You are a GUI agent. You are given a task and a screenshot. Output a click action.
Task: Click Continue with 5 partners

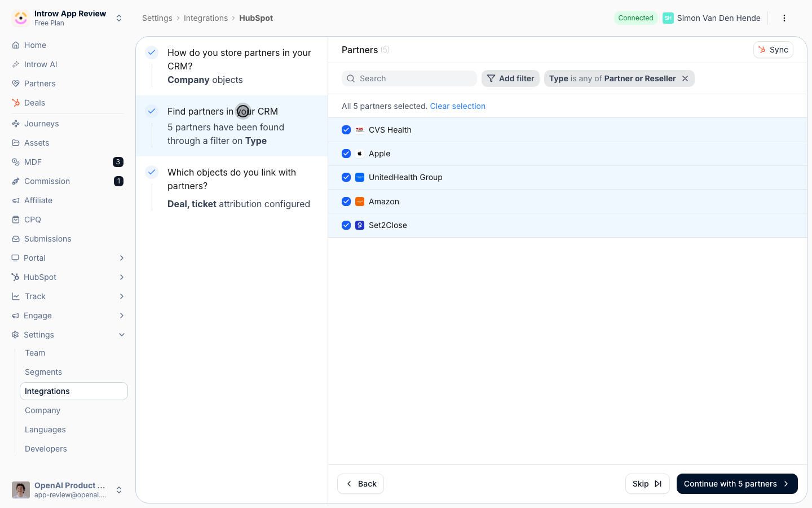(737, 484)
